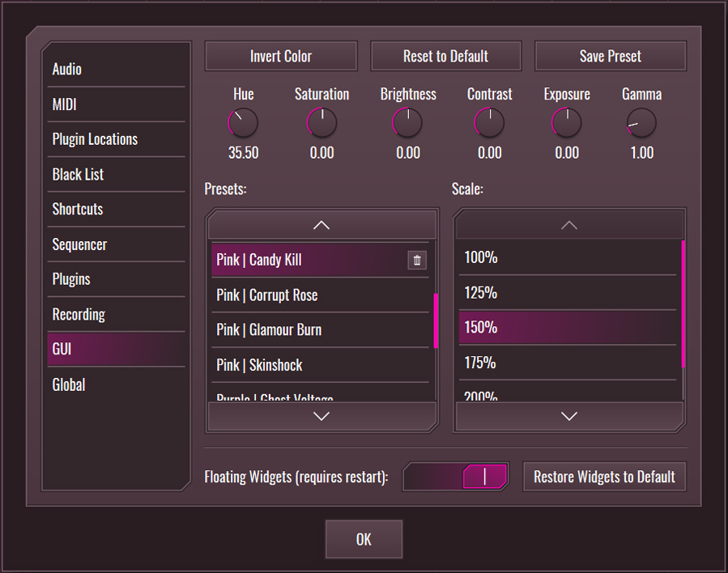Open the Recording settings tab
The height and width of the screenshot is (573, 728).
pos(116,315)
